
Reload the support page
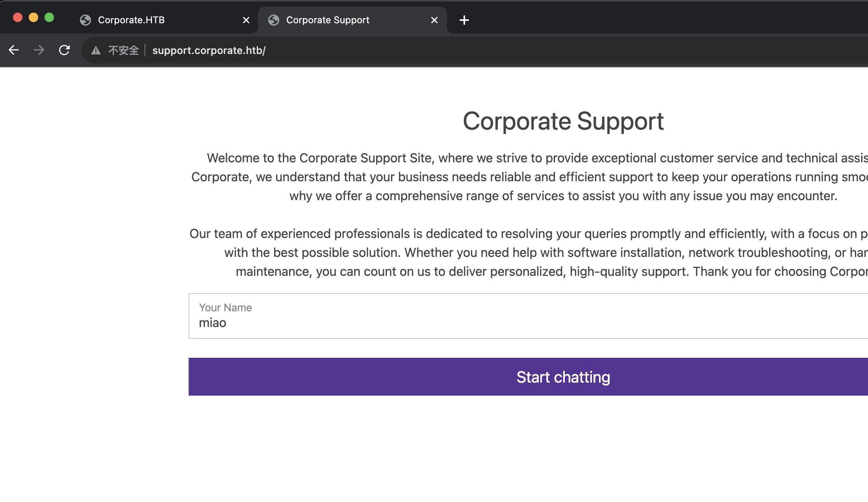(x=64, y=50)
